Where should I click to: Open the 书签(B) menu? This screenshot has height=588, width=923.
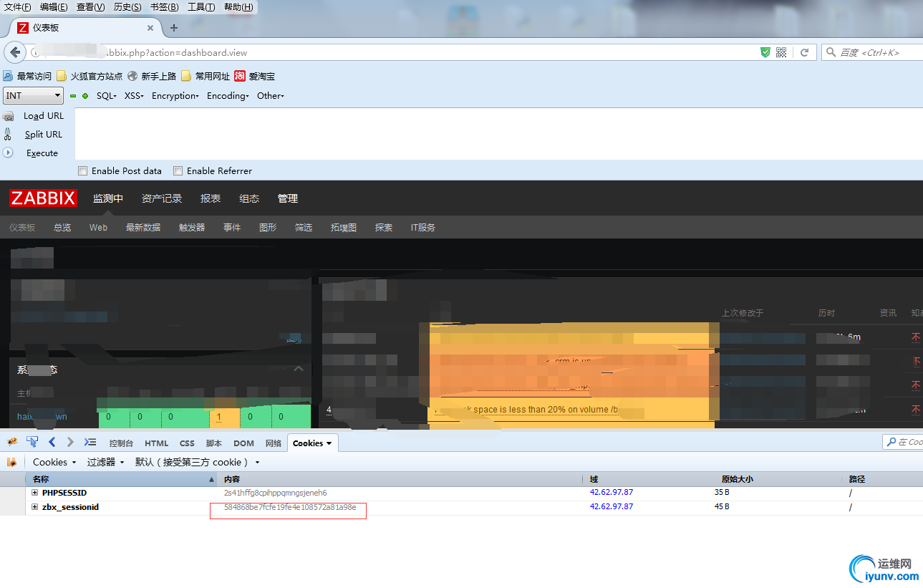click(165, 7)
